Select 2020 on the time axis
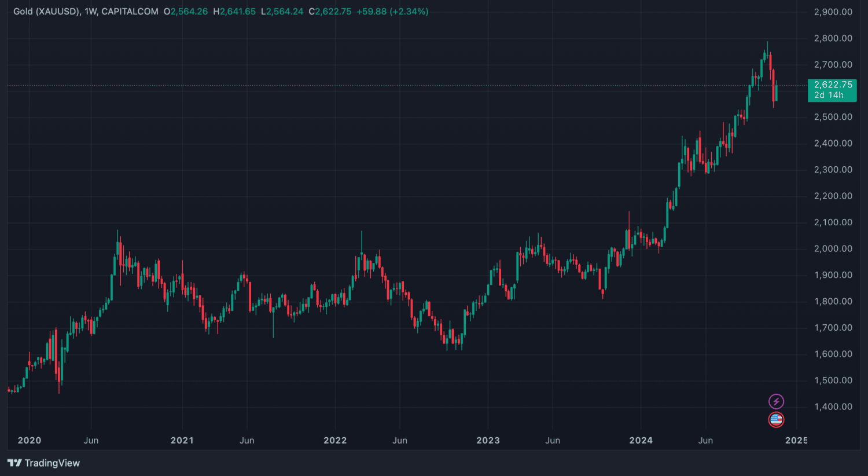The image size is (868, 476). [x=30, y=440]
